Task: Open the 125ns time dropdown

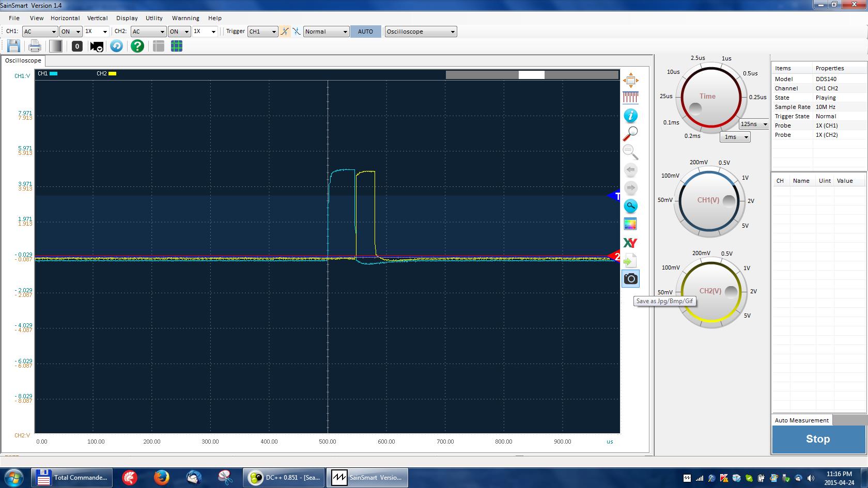Action: (754, 124)
